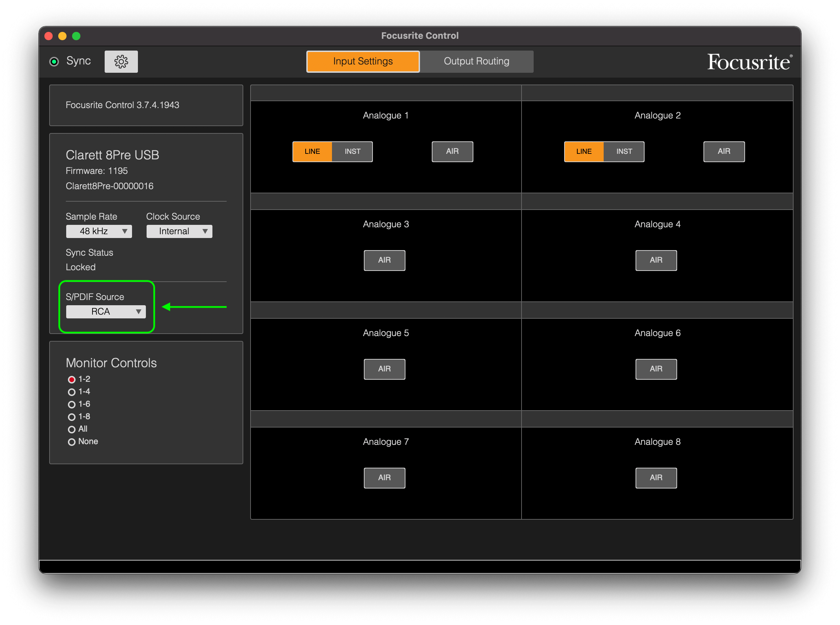Close the Focusrite Control window
Image resolution: width=840 pixels, height=625 pixels.
point(49,36)
